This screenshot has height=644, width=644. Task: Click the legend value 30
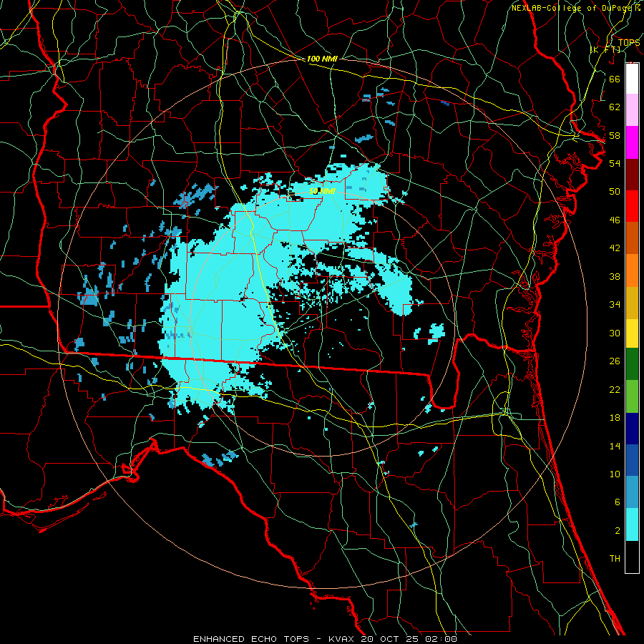pyautogui.click(x=615, y=333)
